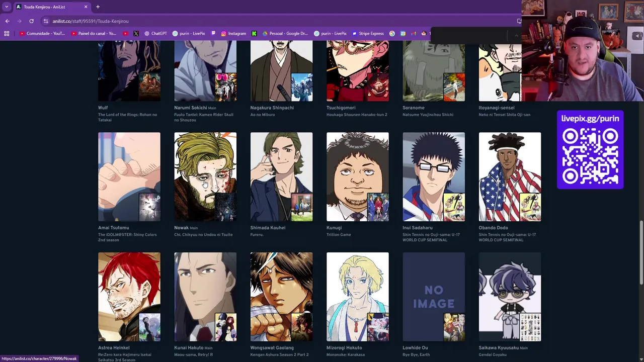Open the first purin - LivePix bookmark

tap(189, 34)
